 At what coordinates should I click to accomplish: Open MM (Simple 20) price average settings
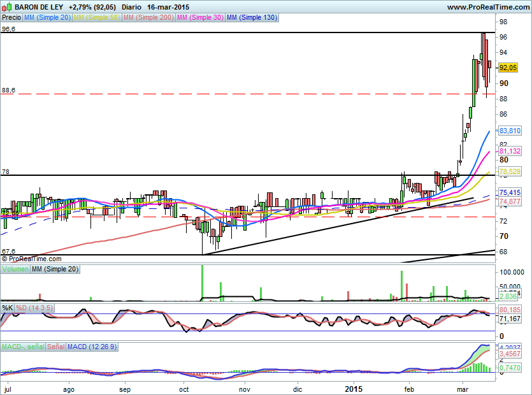click(x=47, y=17)
